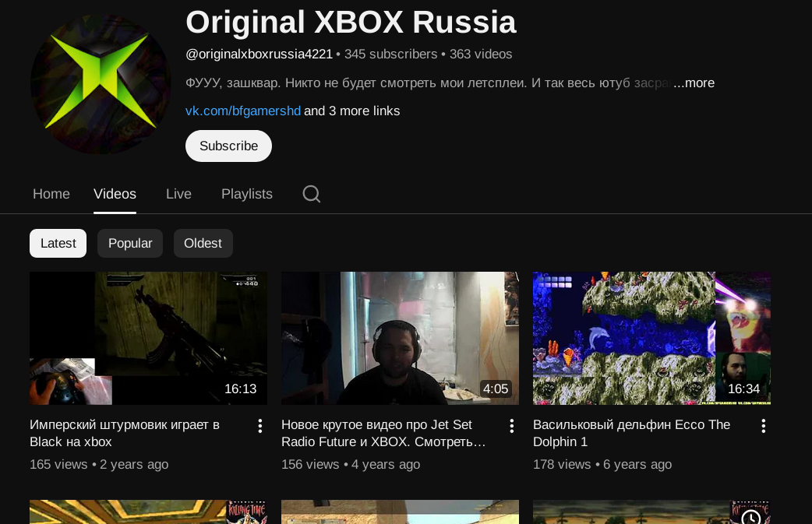Play the 16:13 Black na xbox video thumbnail
Image resolution: width=812 pixels, height=524 pixels.
(149, 338)
